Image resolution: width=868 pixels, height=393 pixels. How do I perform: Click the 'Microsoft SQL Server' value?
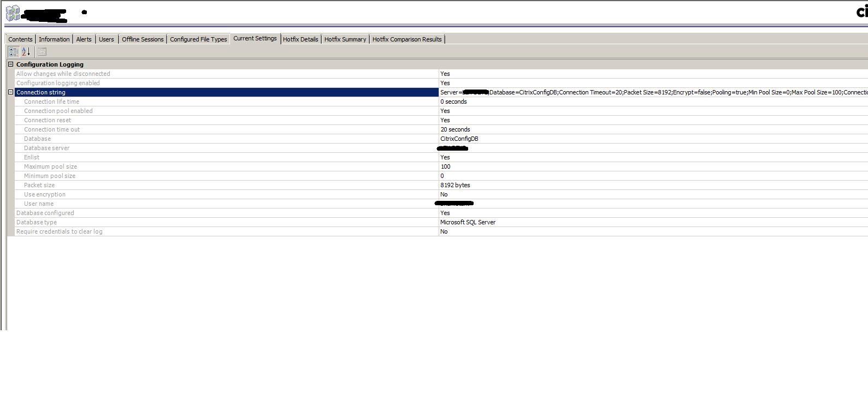click(x=468, y=222)
